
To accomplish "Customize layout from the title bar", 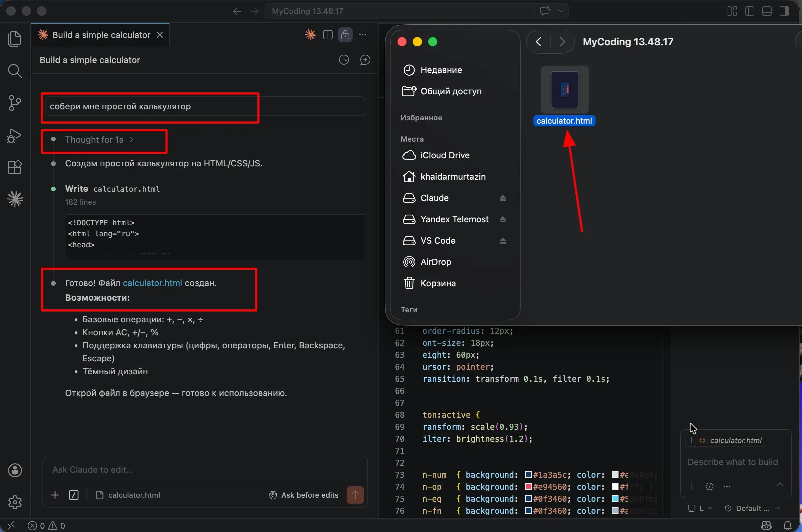I will pos(732,11).
